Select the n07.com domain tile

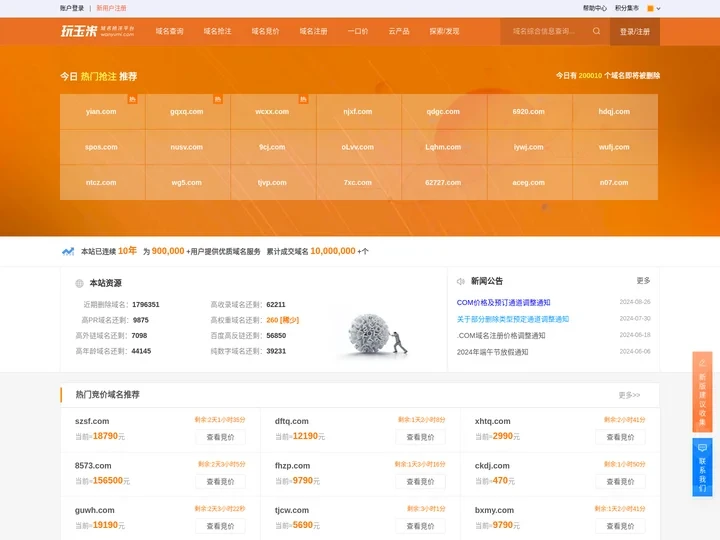click(x=615, y=182)
